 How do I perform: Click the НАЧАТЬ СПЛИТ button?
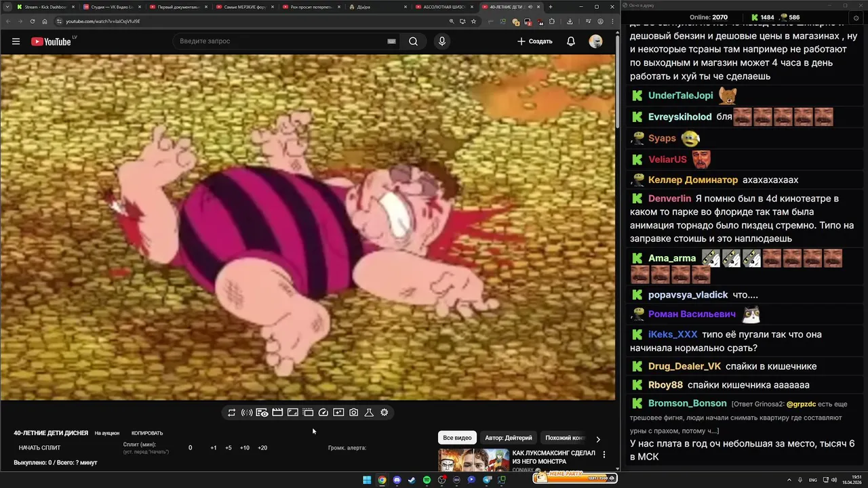point(39,448)
